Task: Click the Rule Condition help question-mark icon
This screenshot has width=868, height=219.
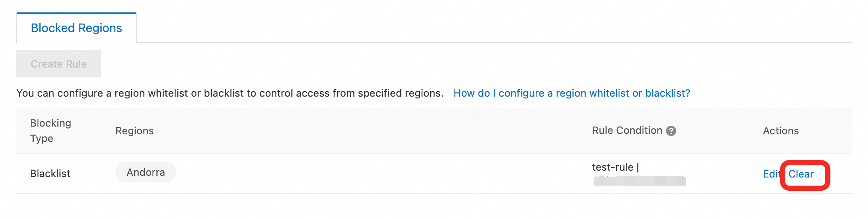Action: pos(671,131)
